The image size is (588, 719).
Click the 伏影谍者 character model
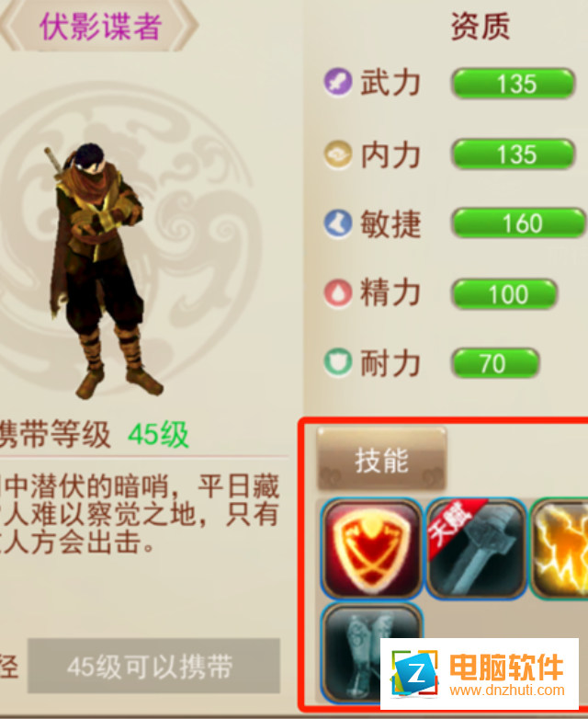[102, 270]
